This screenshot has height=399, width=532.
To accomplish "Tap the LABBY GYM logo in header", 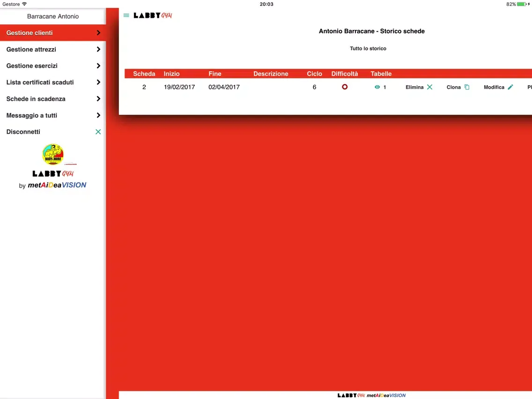I will click(153, 15).
